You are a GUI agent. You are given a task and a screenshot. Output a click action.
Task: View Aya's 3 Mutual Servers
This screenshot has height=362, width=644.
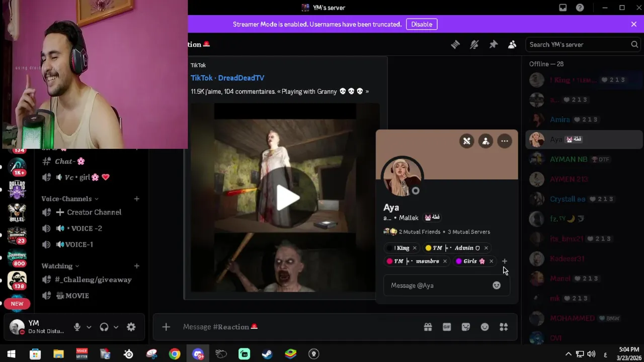pyautogui.click(x=469, y=232)
